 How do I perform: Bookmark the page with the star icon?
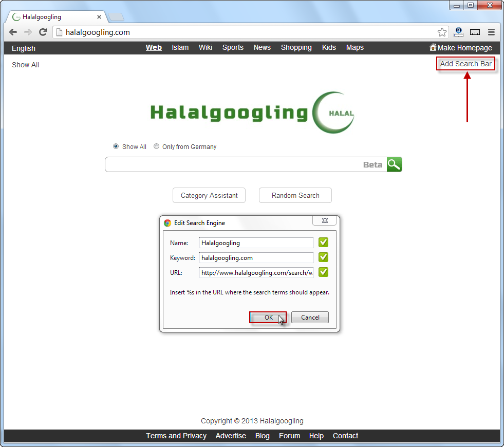(442, 32)
